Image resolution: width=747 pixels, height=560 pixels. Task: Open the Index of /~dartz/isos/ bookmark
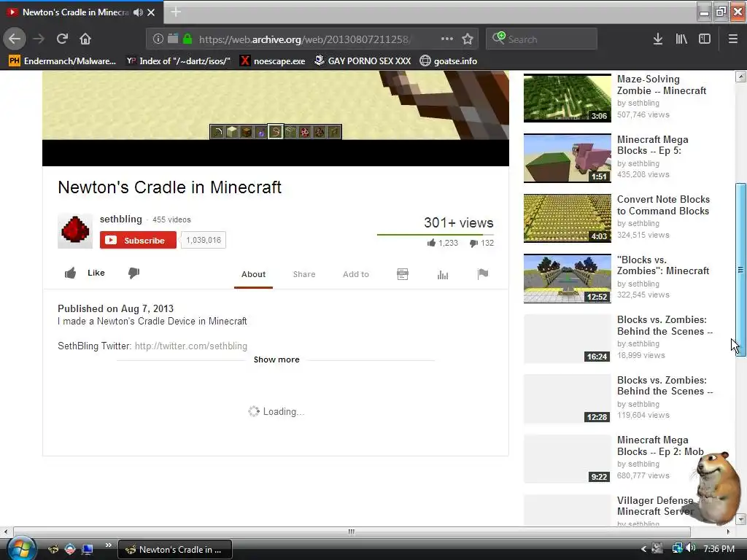tap(179, 61)
